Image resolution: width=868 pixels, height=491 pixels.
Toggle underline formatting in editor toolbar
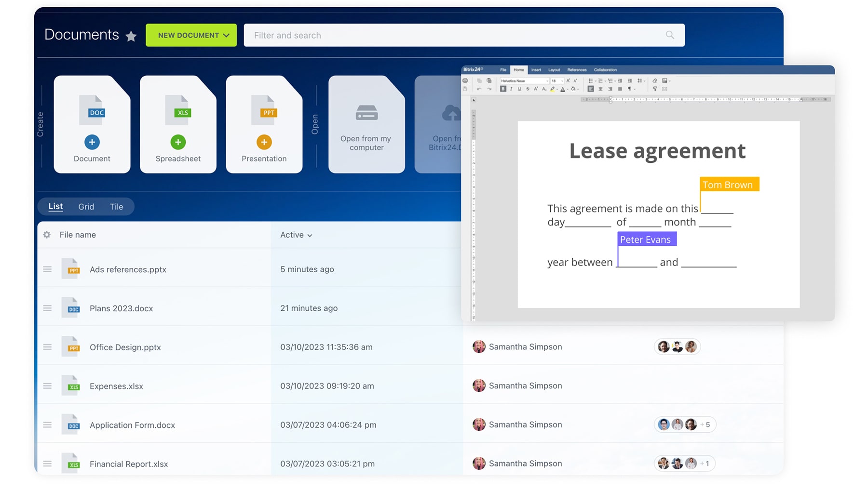[519, 89]
